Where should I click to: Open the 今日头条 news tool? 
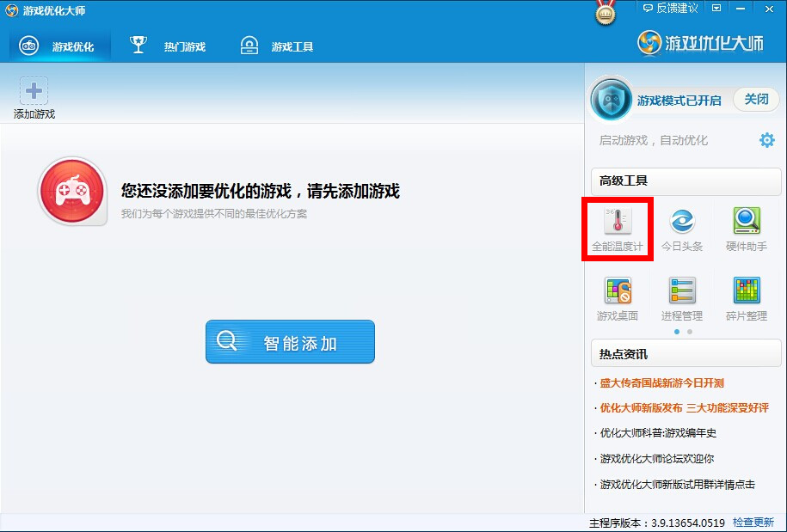(681, 229)
